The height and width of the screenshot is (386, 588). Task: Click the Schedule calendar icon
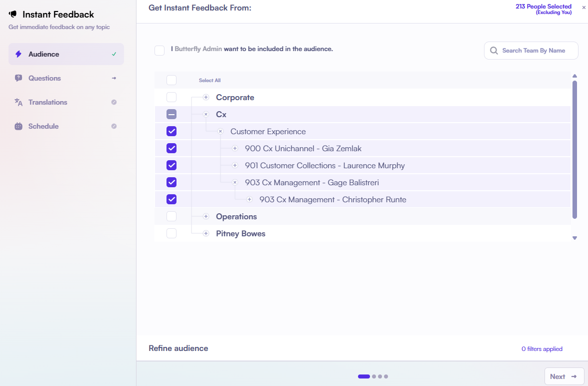pyautogui.click(x=18, y=126)
